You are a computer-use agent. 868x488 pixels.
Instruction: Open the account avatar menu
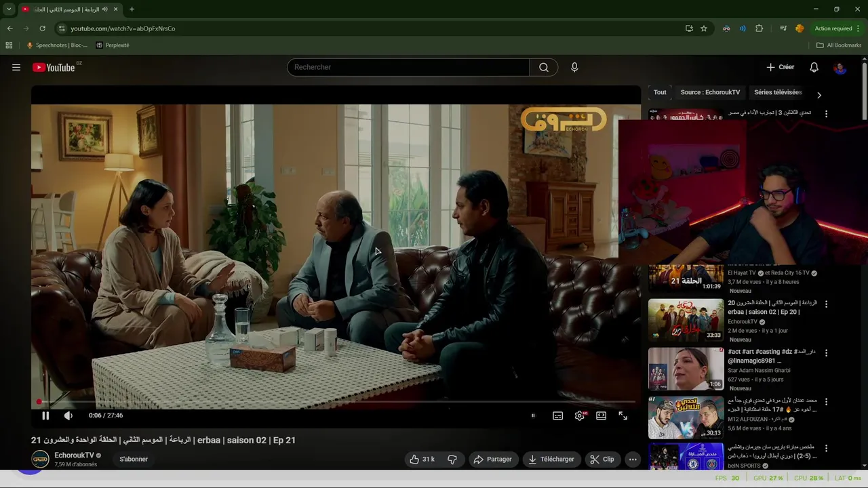pos(840,67)
